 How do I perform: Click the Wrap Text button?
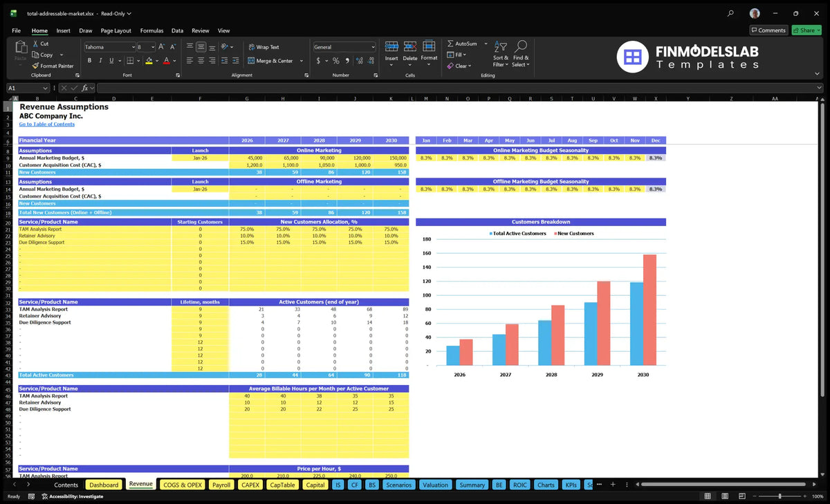click(264, 47)
